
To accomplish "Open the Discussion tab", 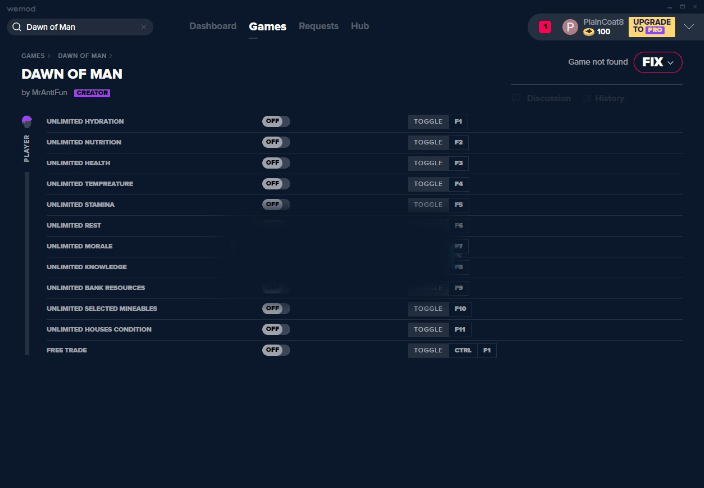I will (x=549, y=98).
